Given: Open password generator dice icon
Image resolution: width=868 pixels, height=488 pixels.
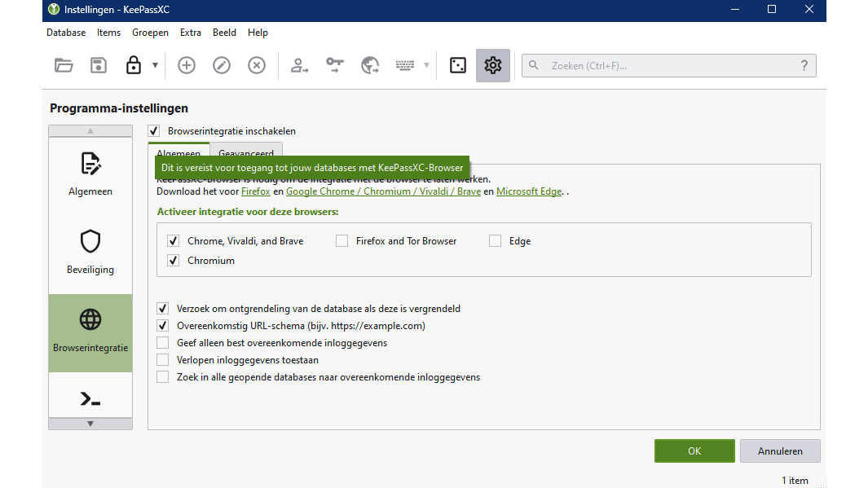Looking at the screenshot, I should tap(458, 65).
